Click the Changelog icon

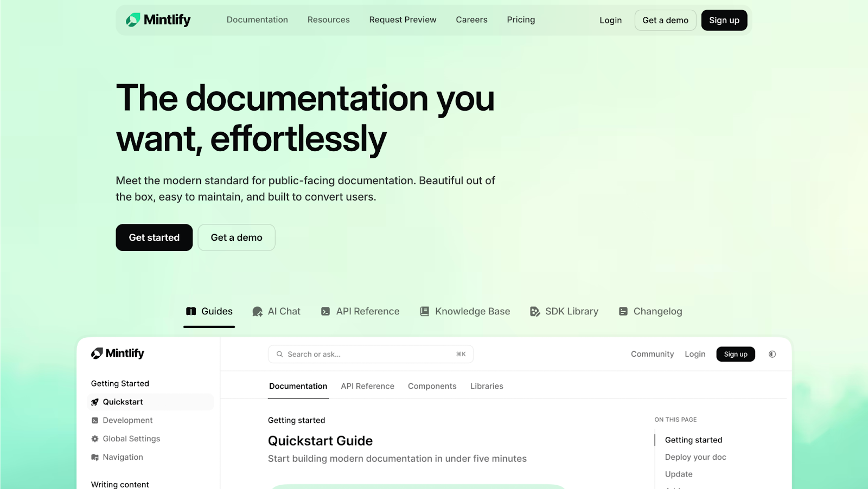click(x=623, y=311)
